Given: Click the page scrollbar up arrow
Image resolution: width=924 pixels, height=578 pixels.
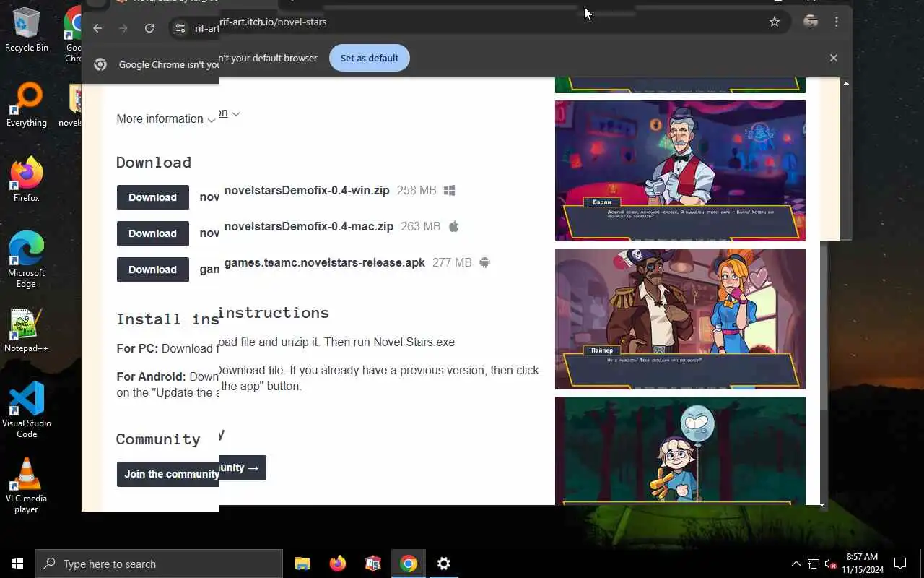Looking at the screenshot, I should [846, 84].
